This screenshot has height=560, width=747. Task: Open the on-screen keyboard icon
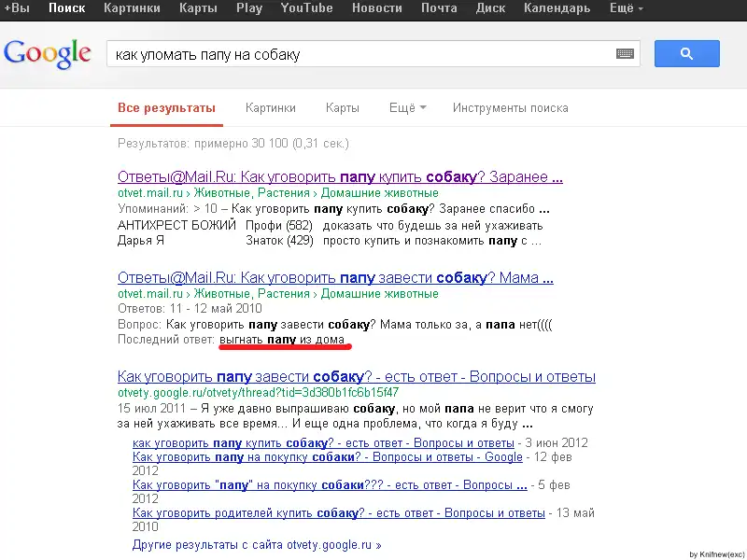(x=626, y=54)
